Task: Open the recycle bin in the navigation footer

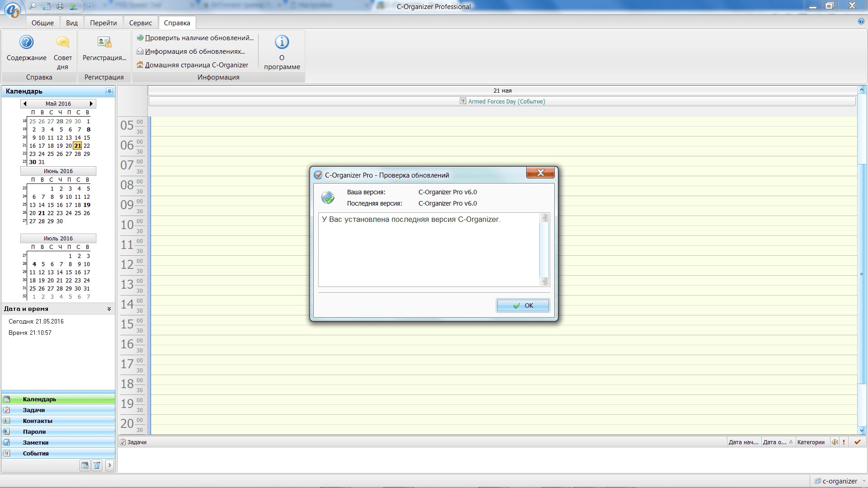Action: 97,465
